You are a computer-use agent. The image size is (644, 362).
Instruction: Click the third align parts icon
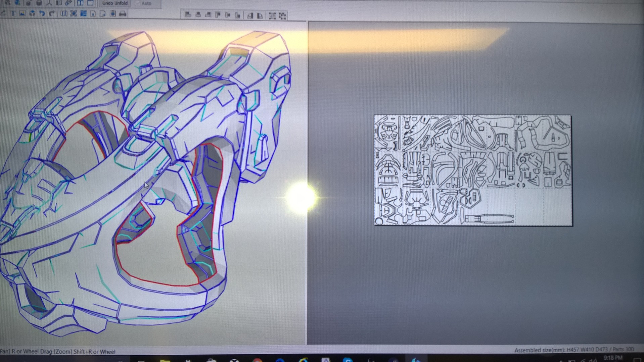pyautogui.click(x=208, y=15)
